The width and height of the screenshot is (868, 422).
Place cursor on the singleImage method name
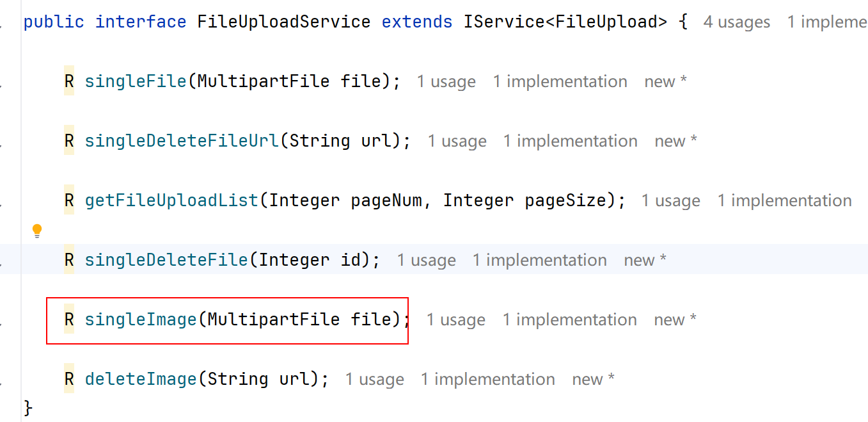click(141, 320)
